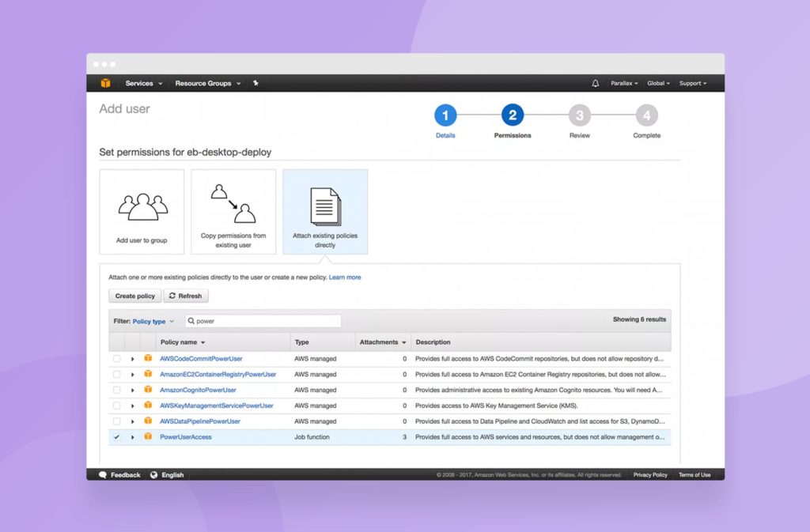Click the Copy permissions from existing user icon
The image size is (810, 532).
click(233, 203)
